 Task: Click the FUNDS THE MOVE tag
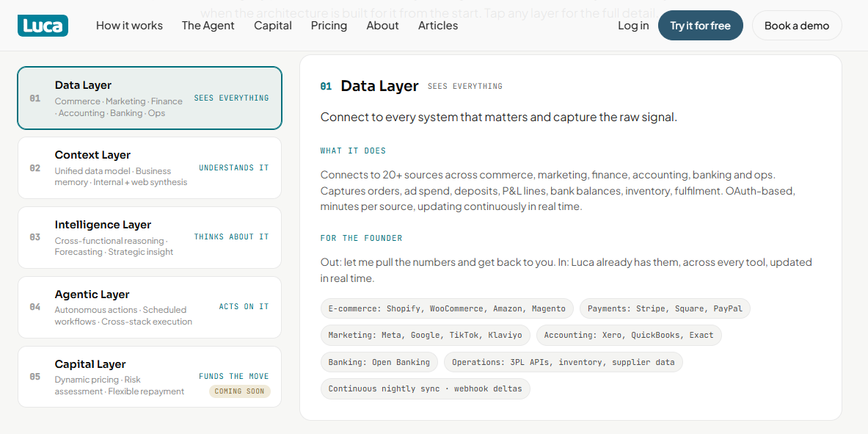234,377
